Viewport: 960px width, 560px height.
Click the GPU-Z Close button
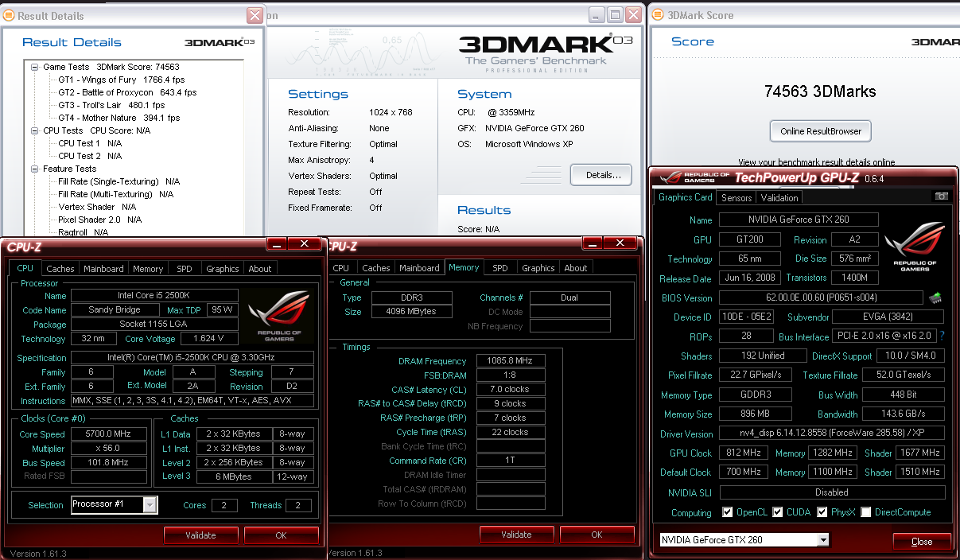pos(922,542)
